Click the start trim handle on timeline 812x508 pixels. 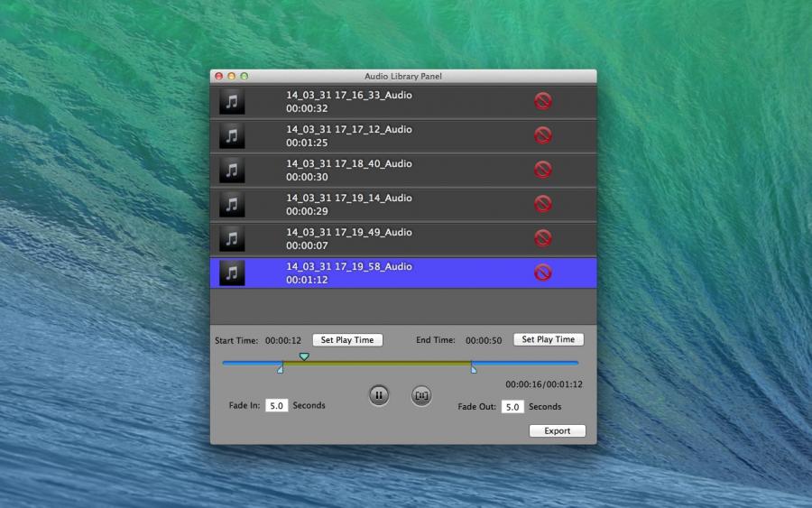click(281, 369)
